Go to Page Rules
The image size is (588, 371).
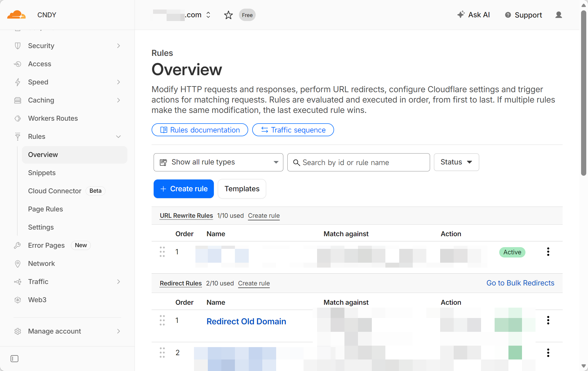click(46, 209)
